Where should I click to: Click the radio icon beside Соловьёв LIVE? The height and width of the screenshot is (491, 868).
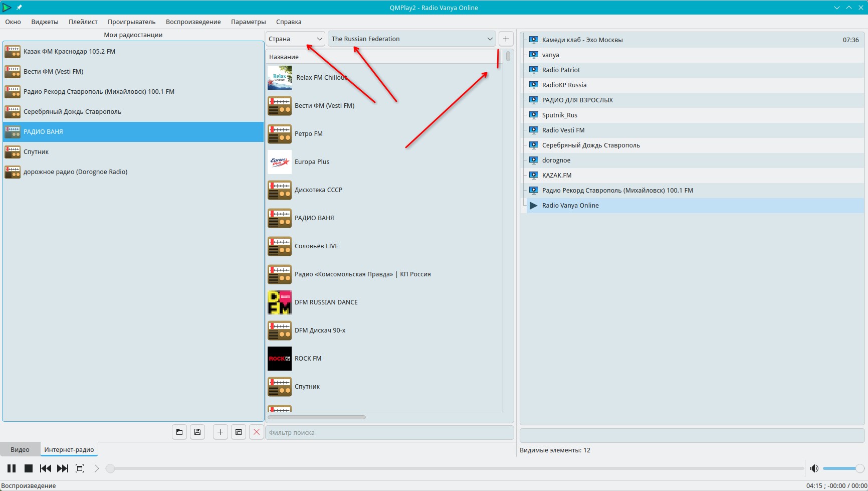pos(280,246)
